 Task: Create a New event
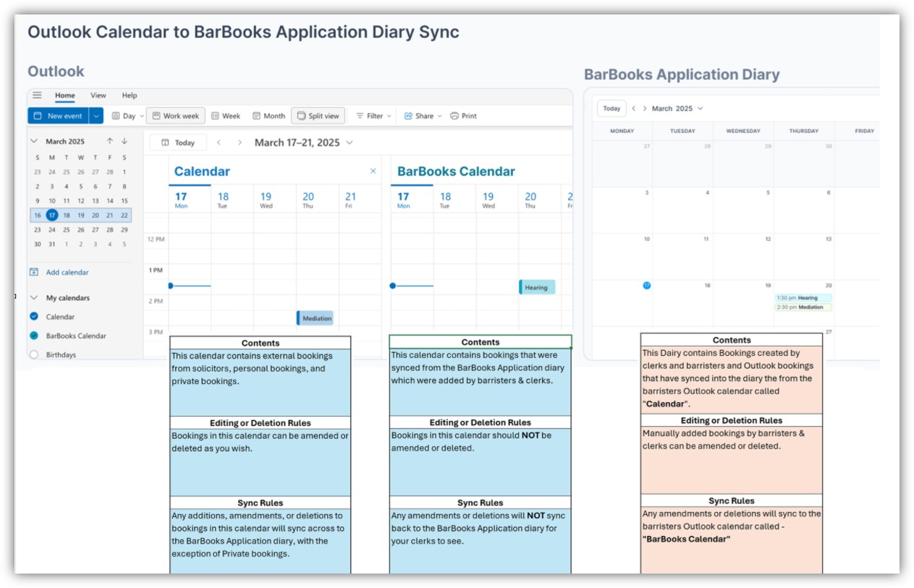pyautogui.click(x=58, y=116)
